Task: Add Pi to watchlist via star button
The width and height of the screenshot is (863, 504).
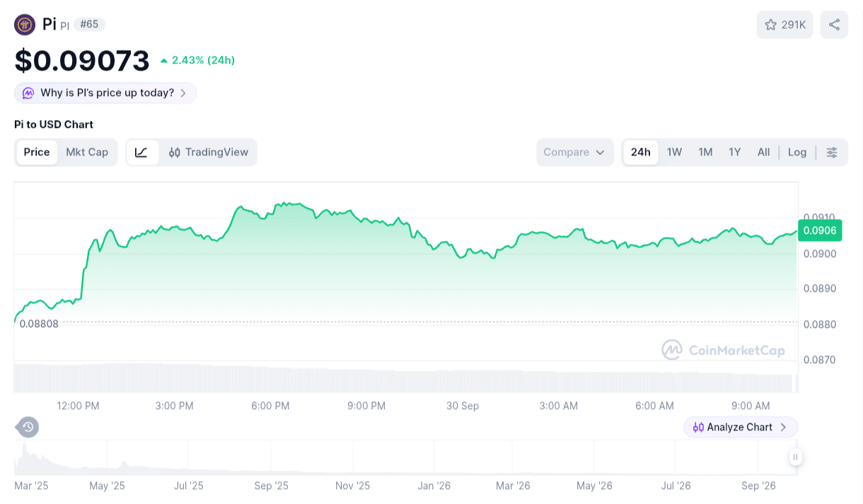Action: (x=785, y=25)
